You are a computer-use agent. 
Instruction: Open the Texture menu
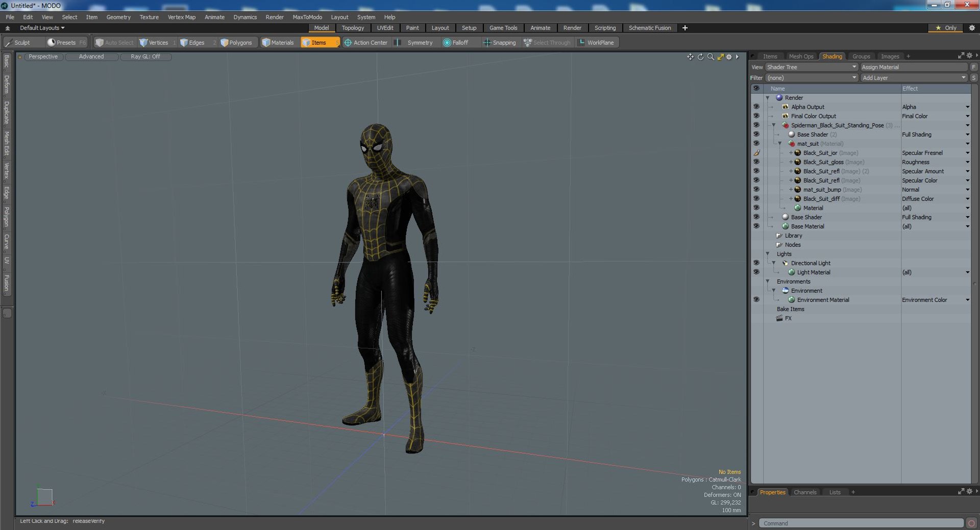(x=149, y=17)
